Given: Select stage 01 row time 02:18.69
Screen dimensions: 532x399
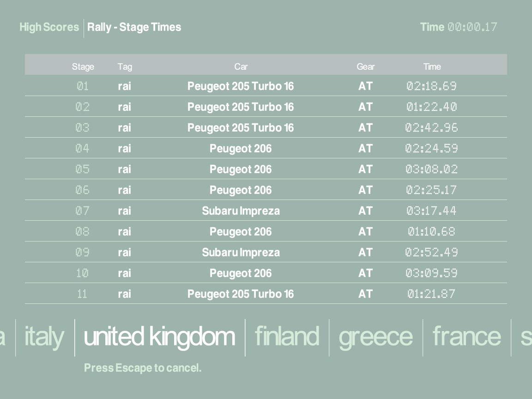Looking at the screenshot, I should pyautogui.click(x=431, y=86).
